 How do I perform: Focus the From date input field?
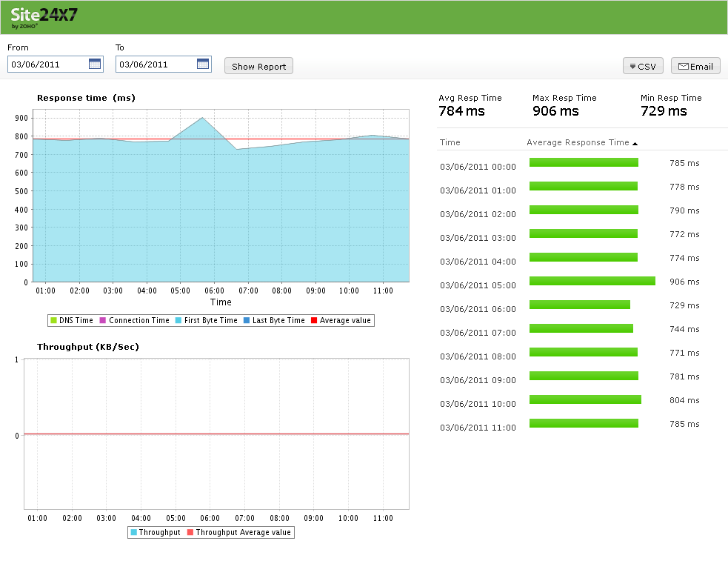point(47,64)
